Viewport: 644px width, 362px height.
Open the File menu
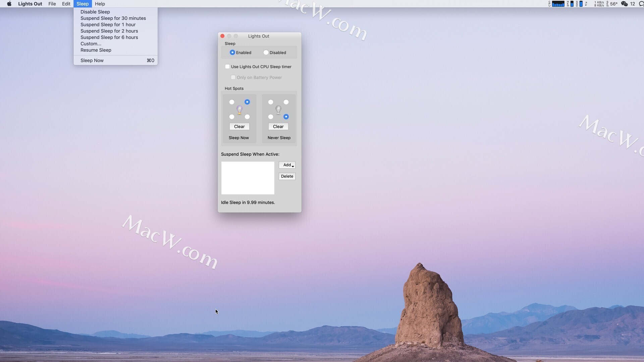click(x=52, y=4)
